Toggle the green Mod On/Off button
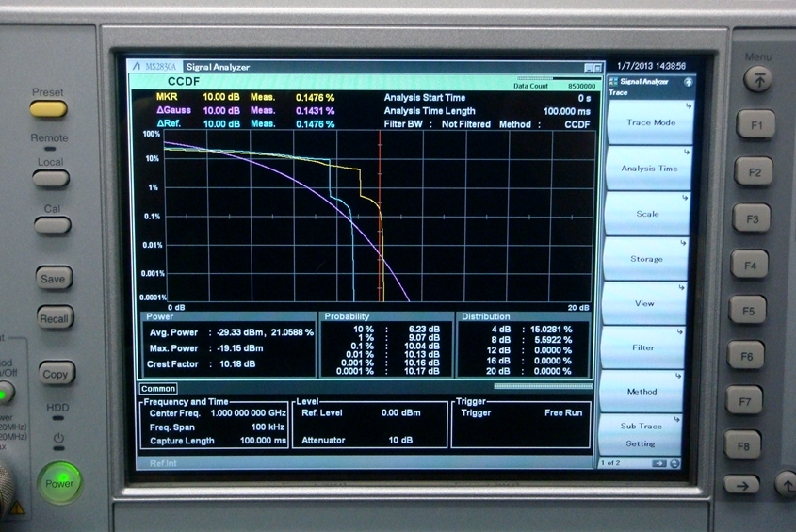This screenshot has height=532, width=796. (x=5, y=393)
